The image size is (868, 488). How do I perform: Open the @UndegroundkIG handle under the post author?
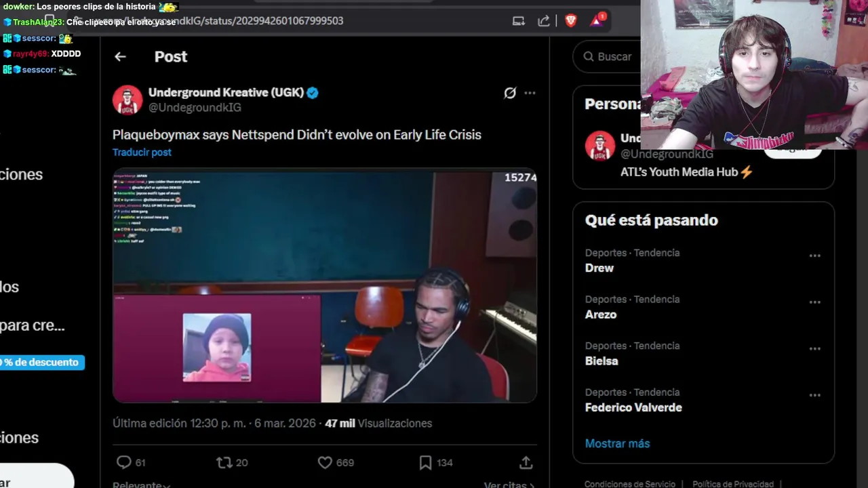[195, 108]
